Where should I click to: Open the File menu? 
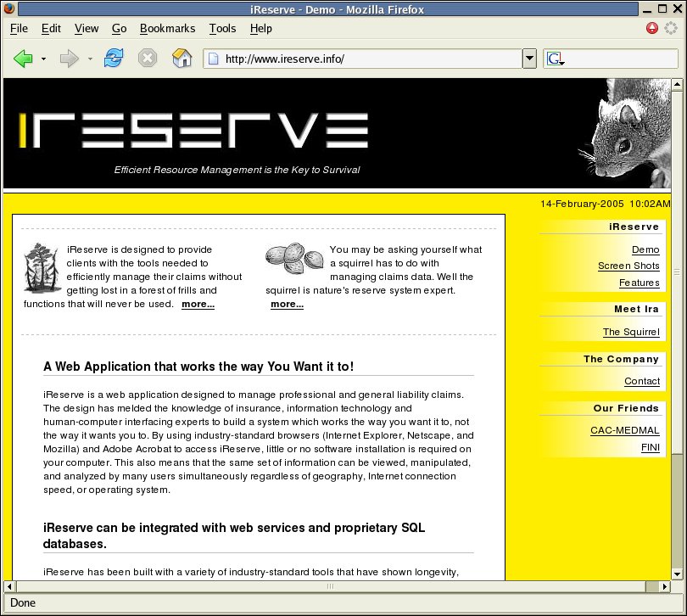19,29
